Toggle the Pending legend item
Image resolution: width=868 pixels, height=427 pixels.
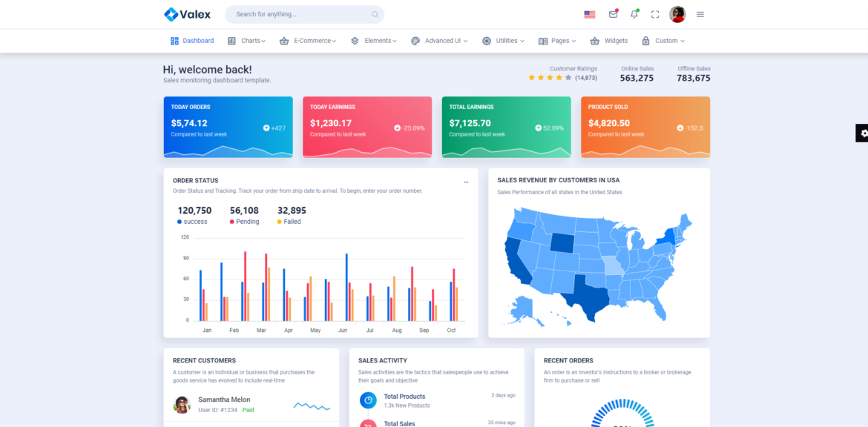pyautogui.click(x=244, y=222)
